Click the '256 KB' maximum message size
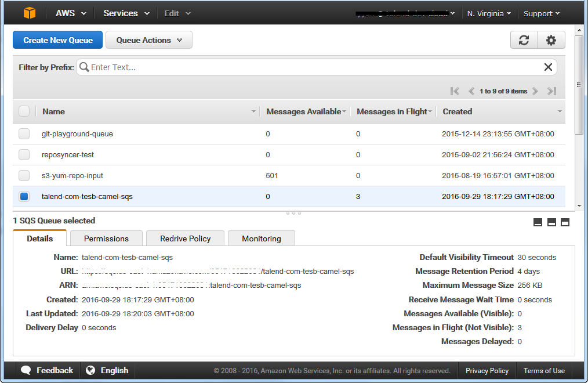 (529, 285)
